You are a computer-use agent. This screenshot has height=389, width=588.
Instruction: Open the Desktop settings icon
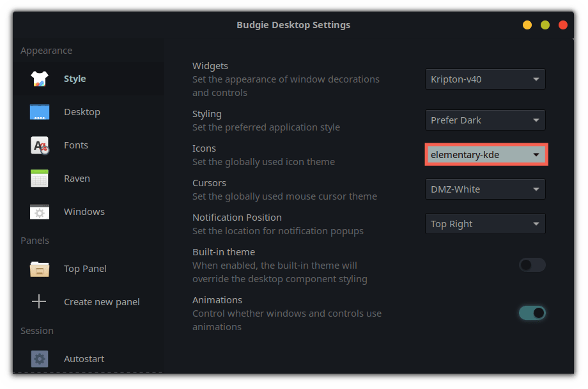(x=39, y=112)
